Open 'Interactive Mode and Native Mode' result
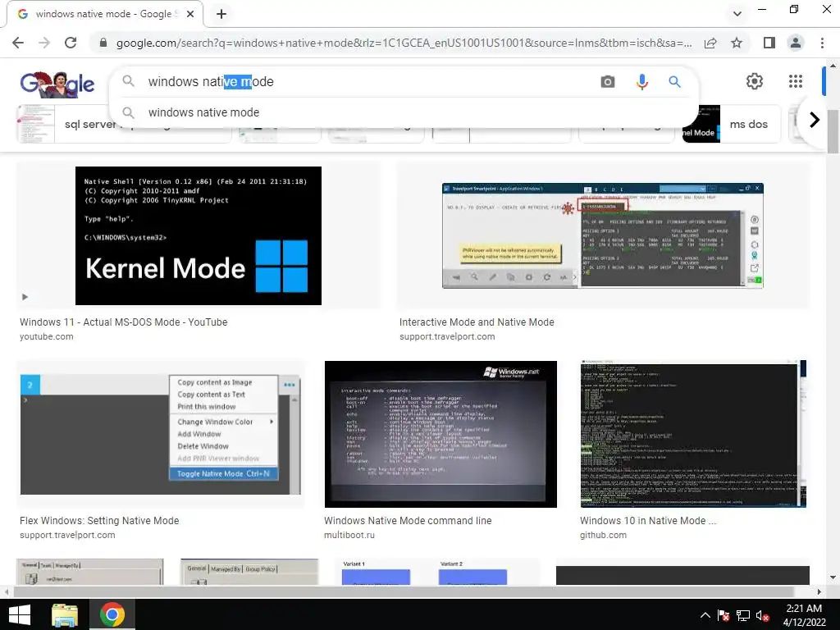Viewport: 840px width, 630px height. tap(477, 322)
